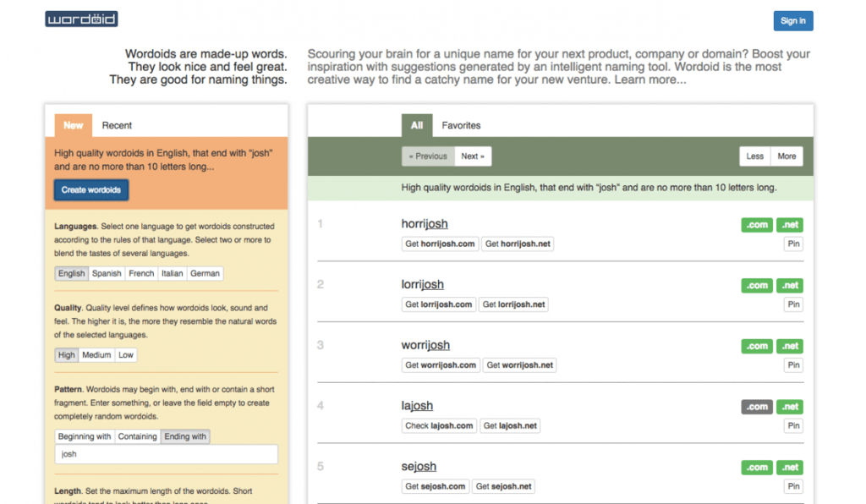
Task: Set quality to Medium
Action: pos(96,355)
